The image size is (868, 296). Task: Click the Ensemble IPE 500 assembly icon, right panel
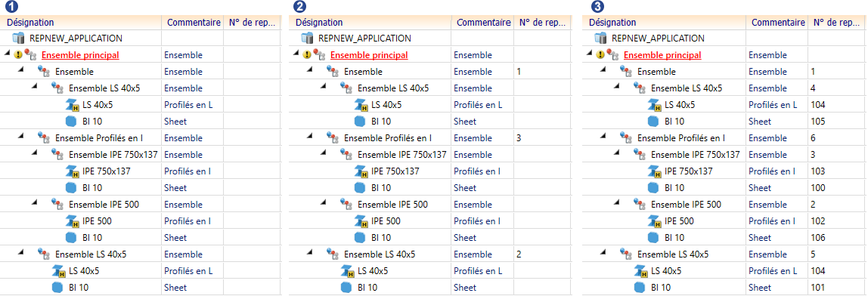coord(640,204)
